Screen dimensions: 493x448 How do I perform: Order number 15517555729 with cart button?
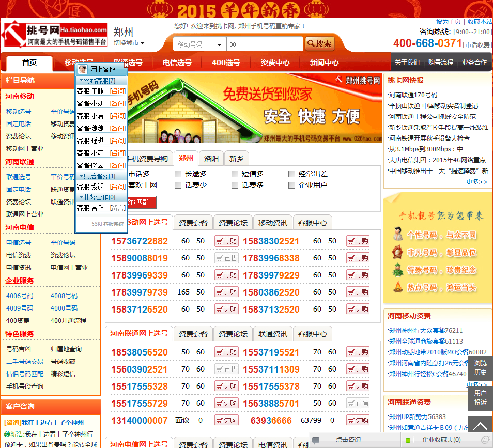pyautogui.click(x=226, y=403)
